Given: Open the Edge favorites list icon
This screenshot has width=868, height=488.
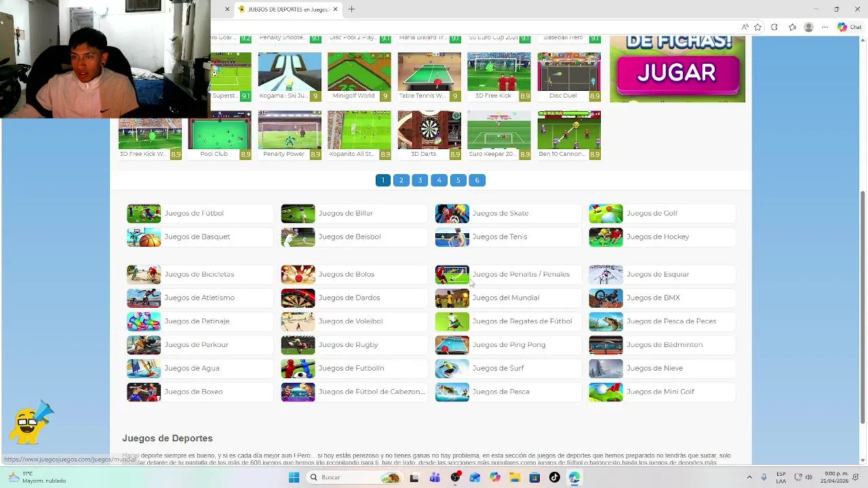Looking at the screenshot, I should (792, 27).
